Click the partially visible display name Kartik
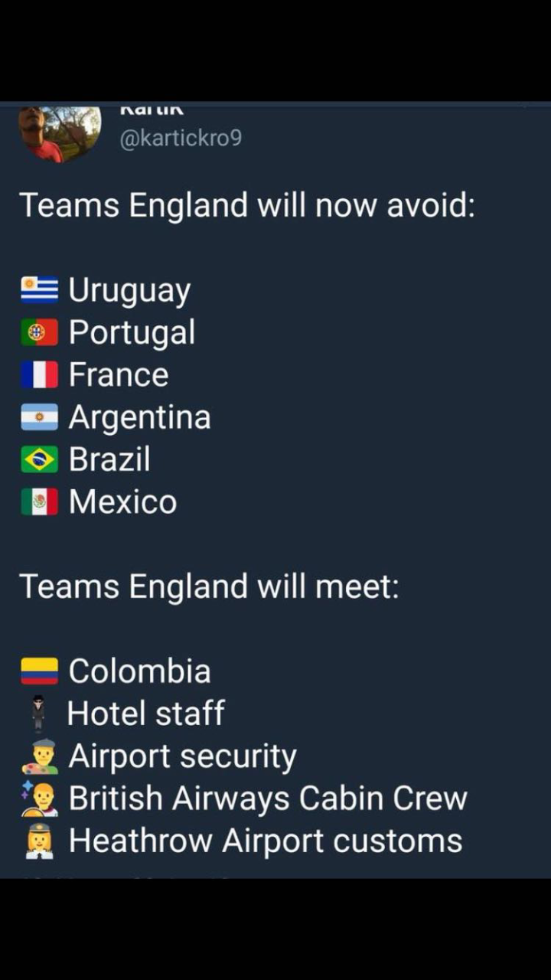The width and height of the screenshot is (551, 980). coord(152,109)
